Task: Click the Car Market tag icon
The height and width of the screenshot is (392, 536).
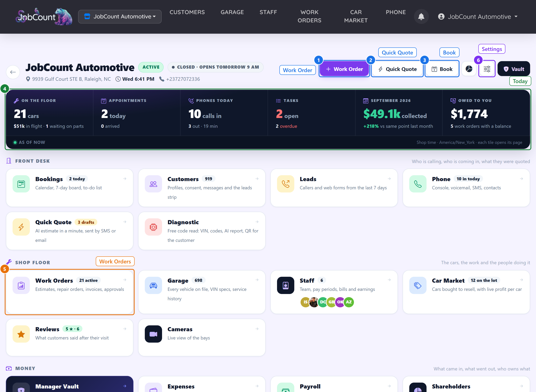Action: [418, 285]
